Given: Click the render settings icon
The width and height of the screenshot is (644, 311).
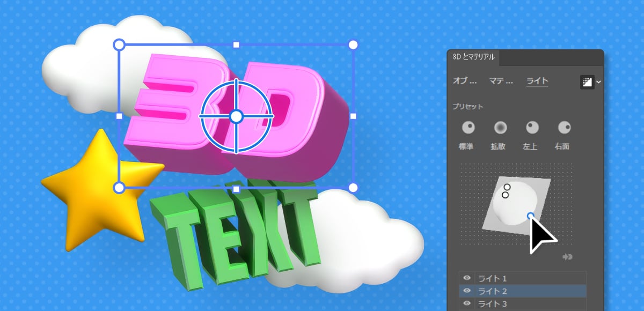Looking at the screenshot, I should 587,82.
